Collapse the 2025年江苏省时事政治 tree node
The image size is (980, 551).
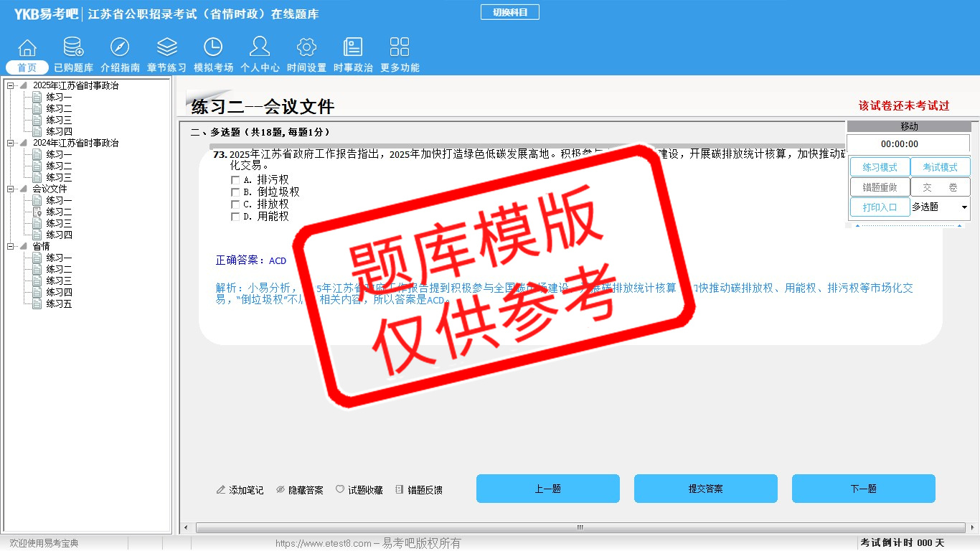pos(11,86)
